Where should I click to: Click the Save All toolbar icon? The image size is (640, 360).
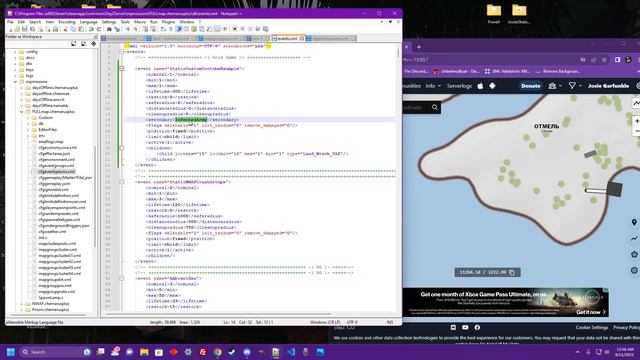32,29
